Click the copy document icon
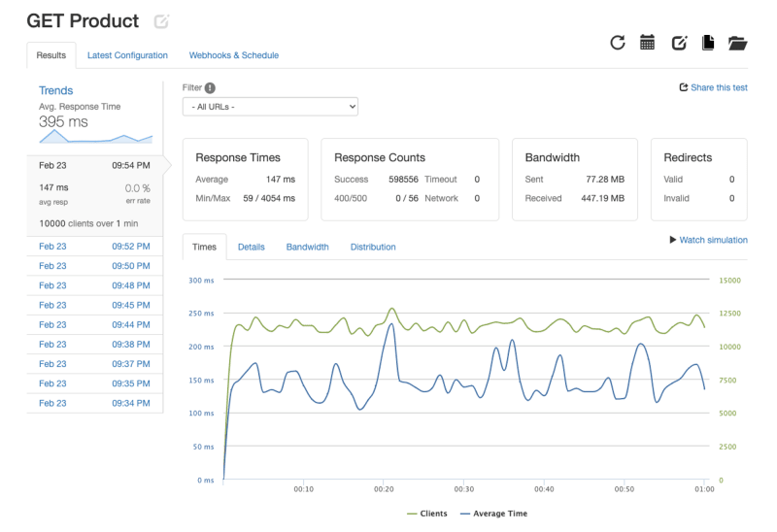777x532 pixels. [x=708, y=43]
